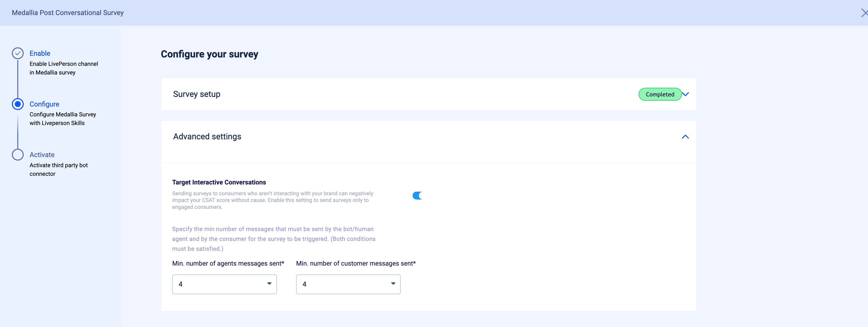The image size is (868, 327).
Task: Click the Configure step active circle
Action: (x=18, y=104)
